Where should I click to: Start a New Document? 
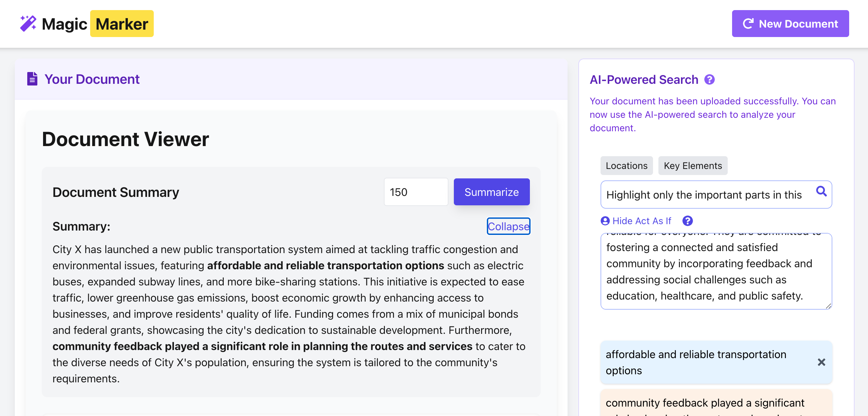coord(790,24)
